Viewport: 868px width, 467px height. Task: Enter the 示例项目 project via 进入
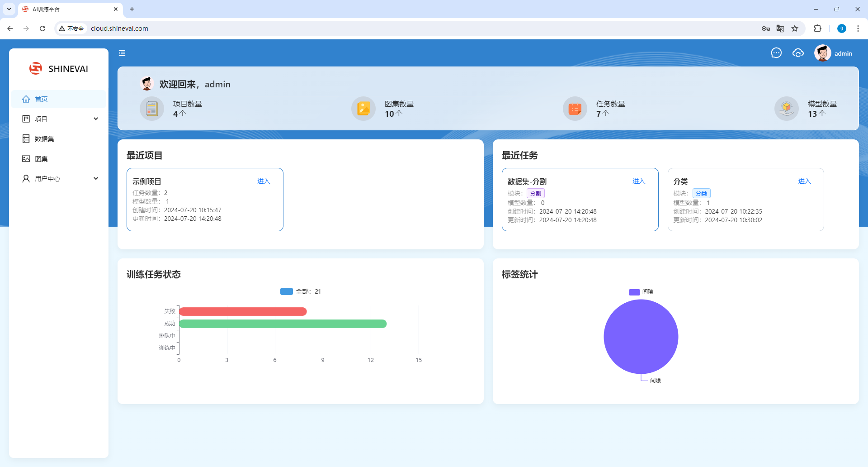click(264, 181)
